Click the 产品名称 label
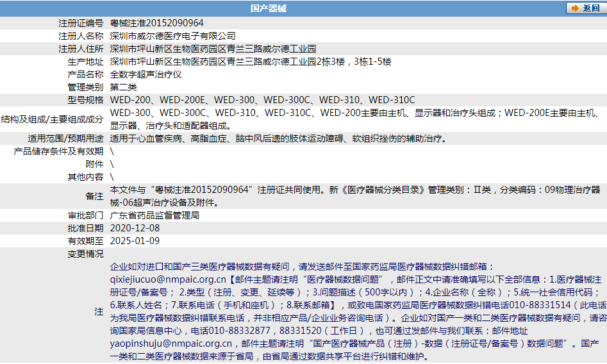607x364 pixels. coord(85,74)
